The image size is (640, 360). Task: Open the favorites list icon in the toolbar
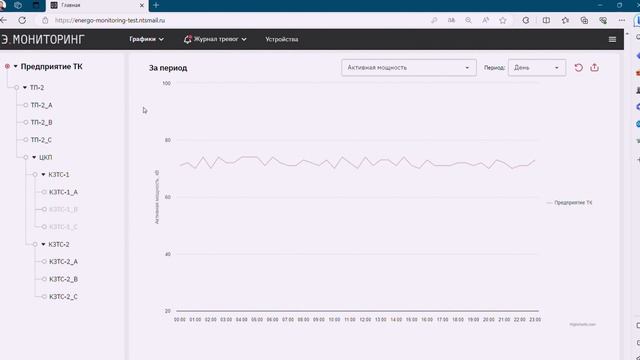point(565,20)
